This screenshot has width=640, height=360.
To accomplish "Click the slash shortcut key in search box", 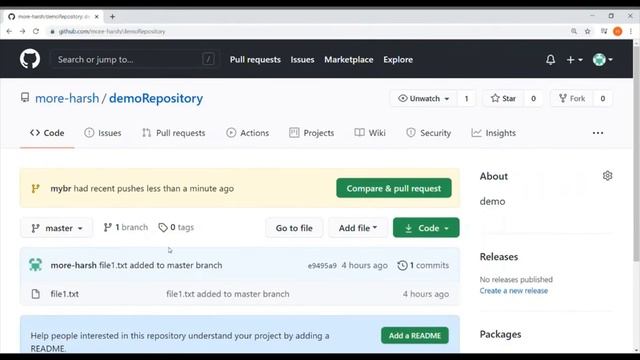I will (208, 60).
